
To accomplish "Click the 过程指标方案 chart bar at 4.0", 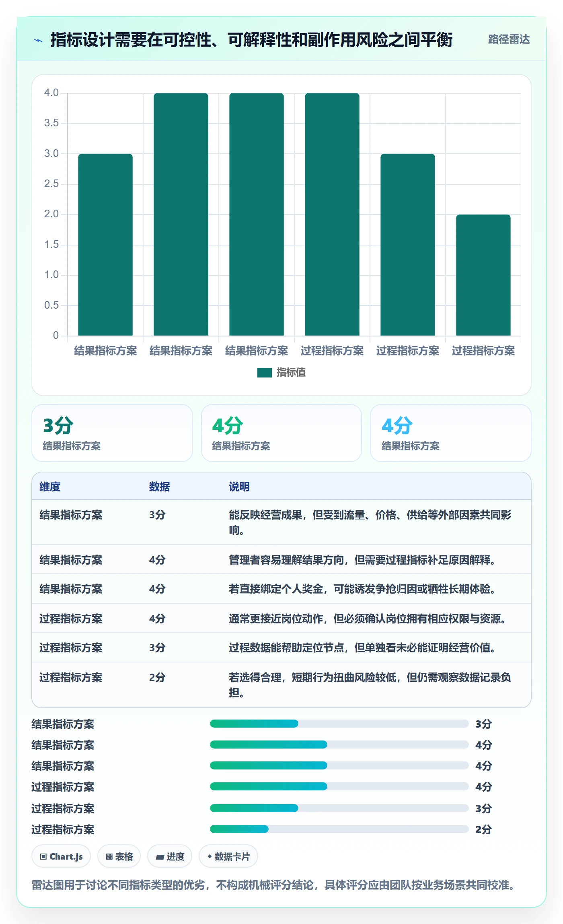I will pos(332,214).
